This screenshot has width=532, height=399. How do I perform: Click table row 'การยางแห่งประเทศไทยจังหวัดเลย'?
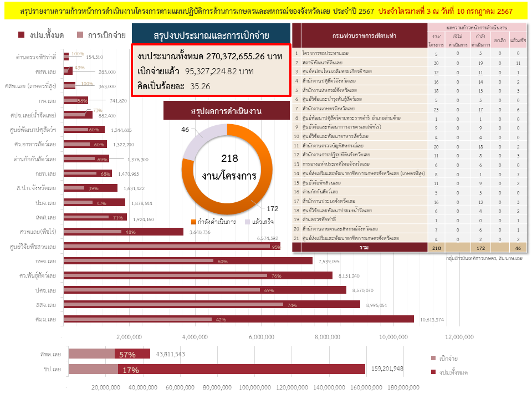click(x=410, y=164)
